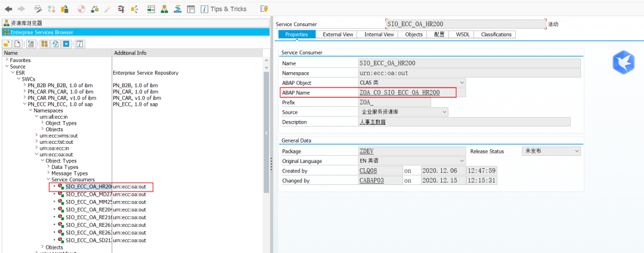644x253 pixels.
Task: Click the Back arrow in the toolbar
Action: click(8, 8)
